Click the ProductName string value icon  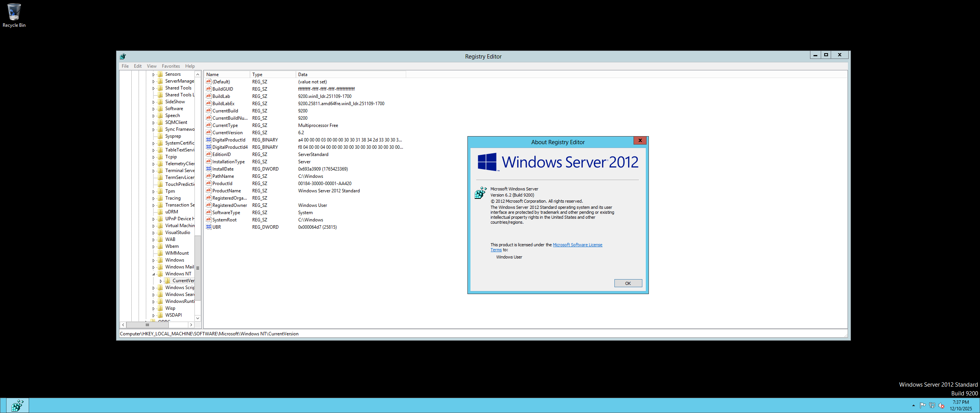(209, 190)
